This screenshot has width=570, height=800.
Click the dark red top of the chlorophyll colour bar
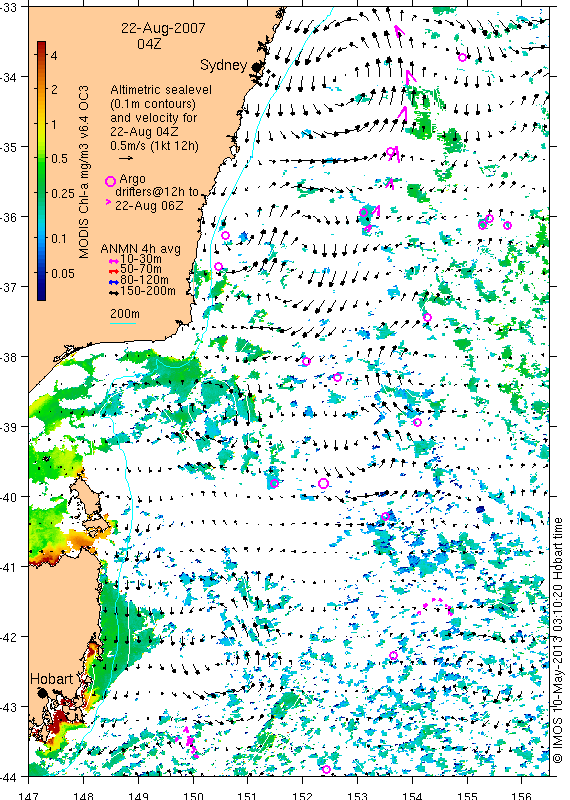click(41, 46)
